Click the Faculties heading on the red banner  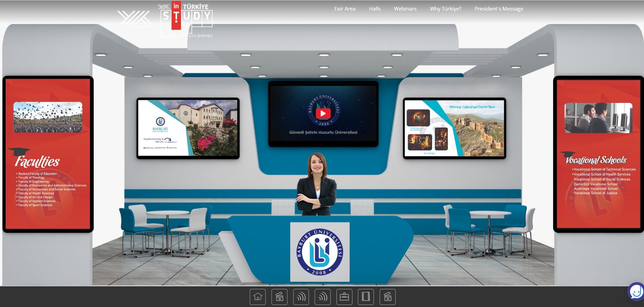pos(37,161)
